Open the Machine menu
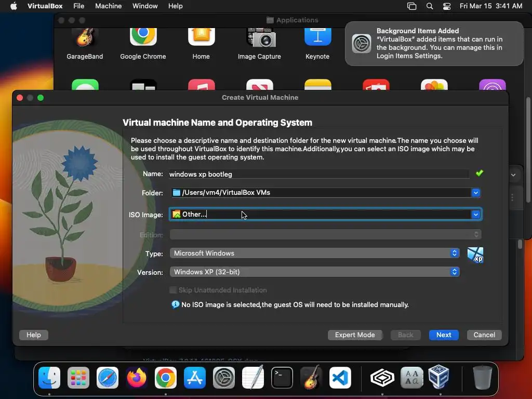 [x=108, y=6]
